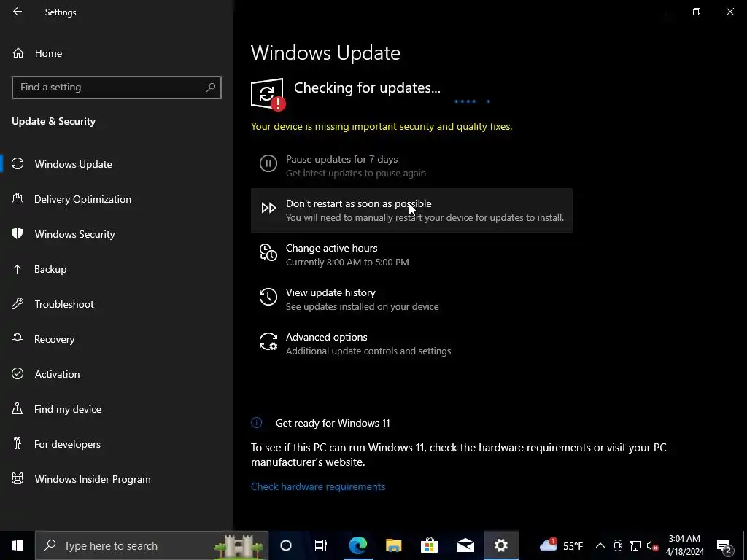Screen dimensions: 747x560
Task: Click the Settings gear on taskbar
Action: click(x=500, y=545)
